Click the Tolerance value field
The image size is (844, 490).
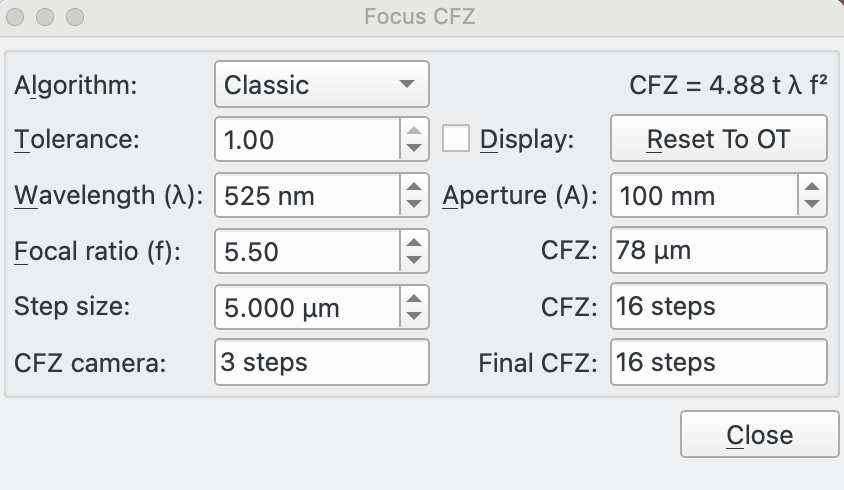point(306,139)
